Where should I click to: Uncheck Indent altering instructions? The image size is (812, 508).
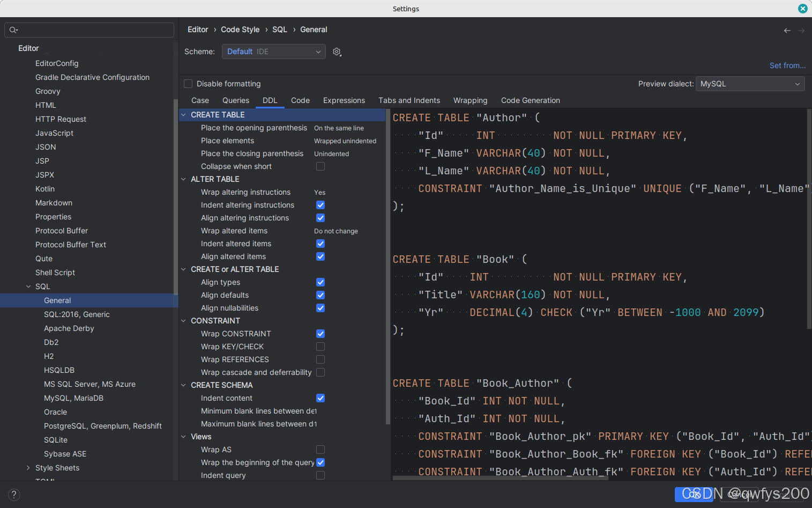click(321, 205)
